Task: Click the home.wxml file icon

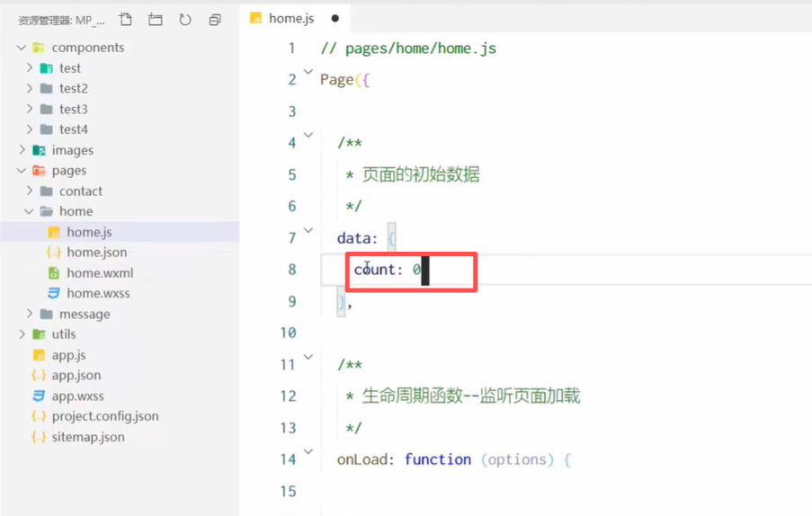Action: click(x=54, y=272)
